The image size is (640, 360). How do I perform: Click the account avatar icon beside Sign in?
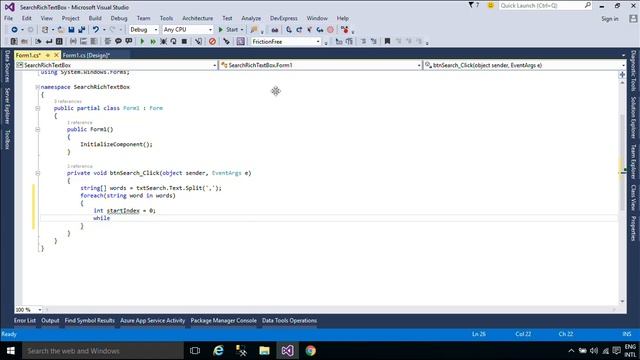coord(633,19)
